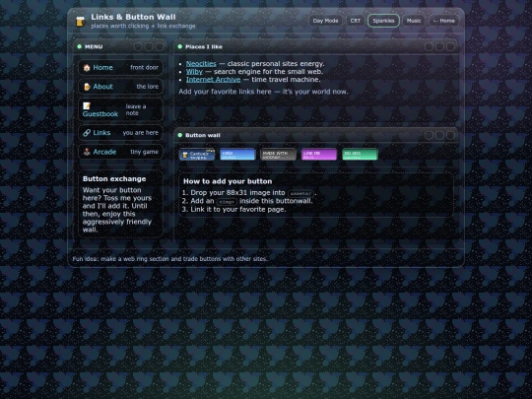Click the 'Add your favorite links here' sentence
Image resolution: width=532 pixels, height=399 pixels.
(x=263, y=92)
